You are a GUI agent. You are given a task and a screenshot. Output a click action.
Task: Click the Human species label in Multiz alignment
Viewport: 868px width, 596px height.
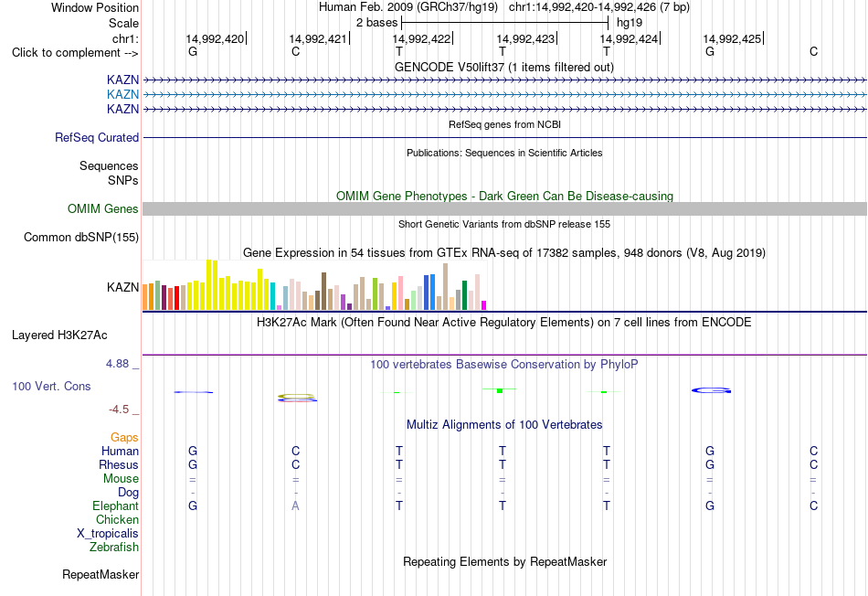click(120, 451)
